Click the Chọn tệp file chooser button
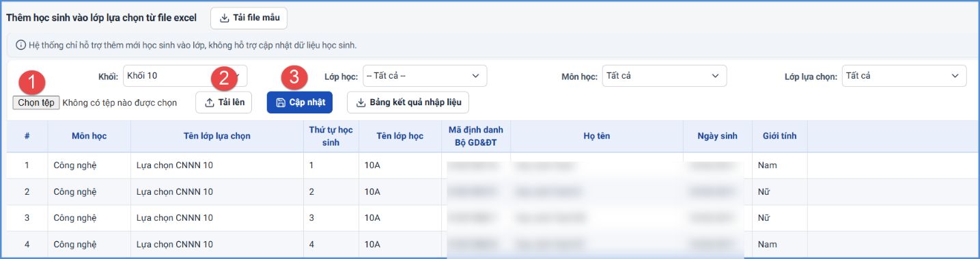Viewport: 980px width, 259px height. click(x=36, y=103)
